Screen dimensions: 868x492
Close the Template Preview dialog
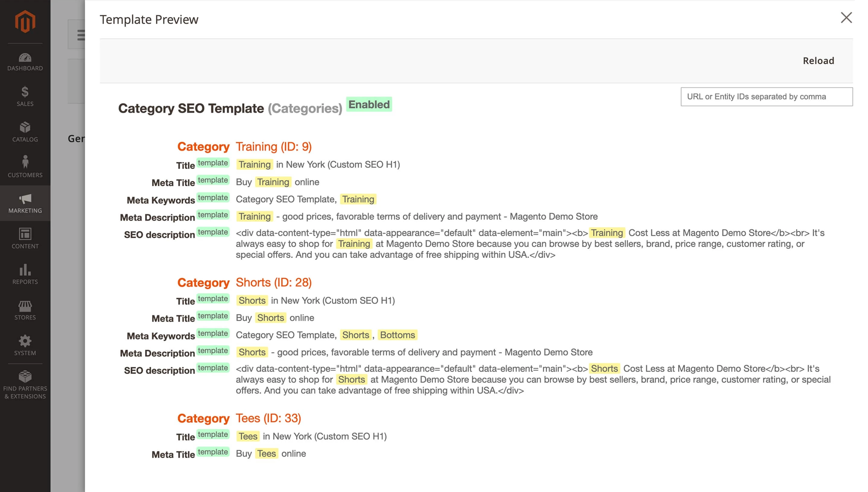[x=846, y=17]
